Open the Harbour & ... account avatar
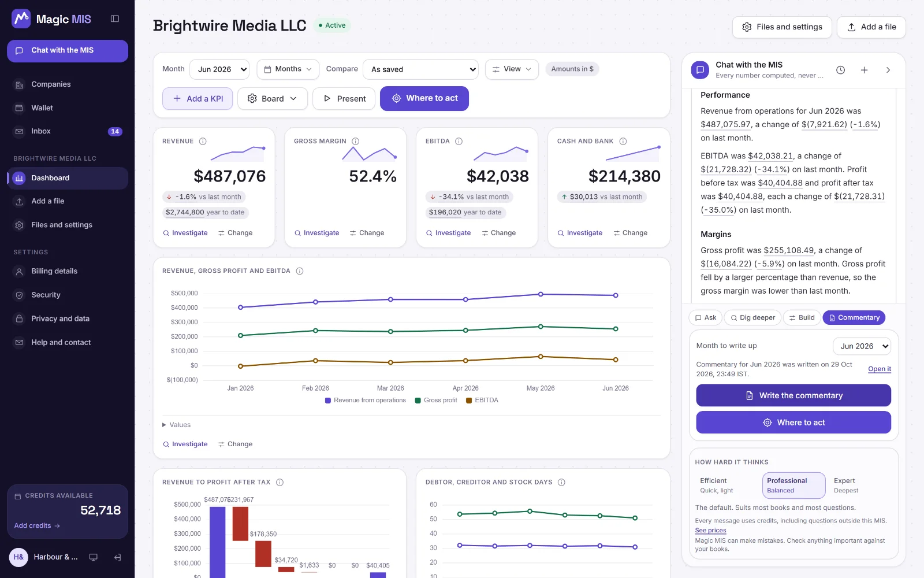Viewport: 924px width, 578px height. click(18, 557)
